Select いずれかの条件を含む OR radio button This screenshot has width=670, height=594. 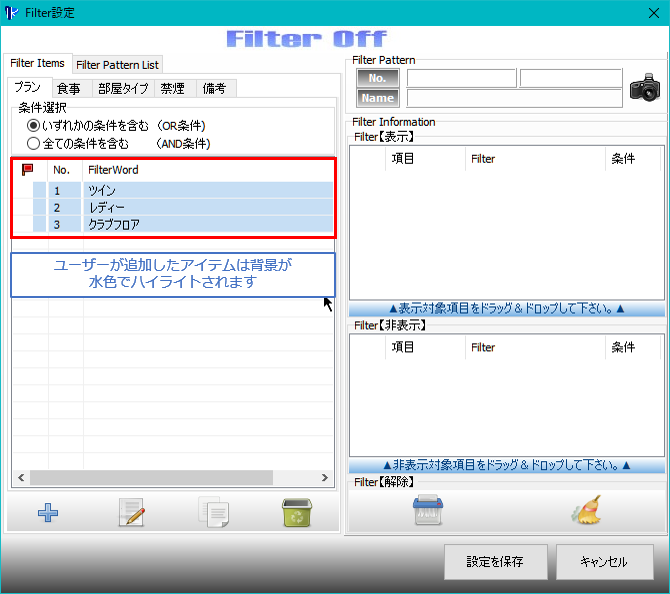pos(34,126)
